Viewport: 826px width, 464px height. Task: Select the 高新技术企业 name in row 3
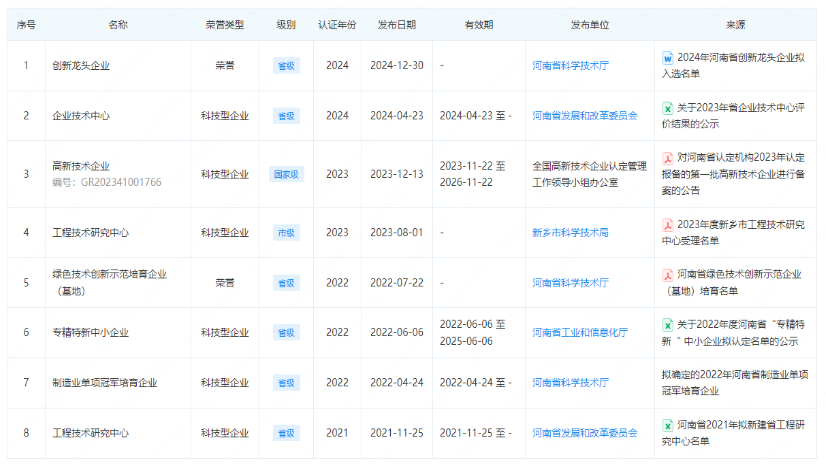(x=81, y=166)
